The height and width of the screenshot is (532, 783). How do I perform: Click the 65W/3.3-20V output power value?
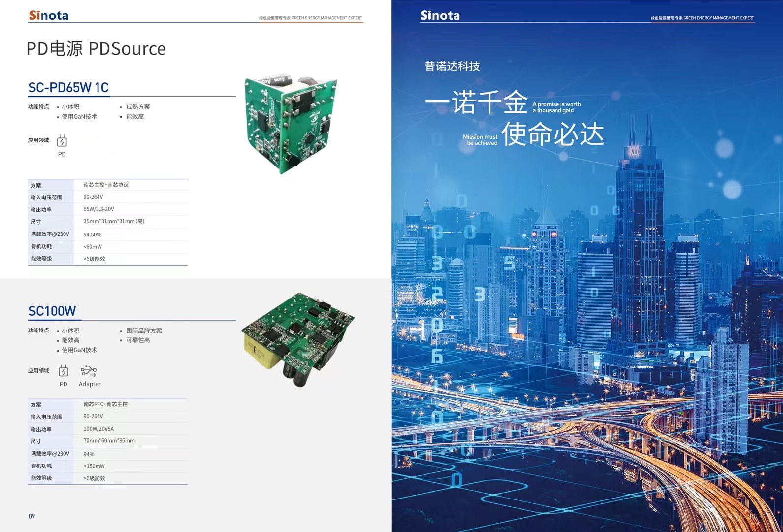pyautogui.click(x=98, y=209)
